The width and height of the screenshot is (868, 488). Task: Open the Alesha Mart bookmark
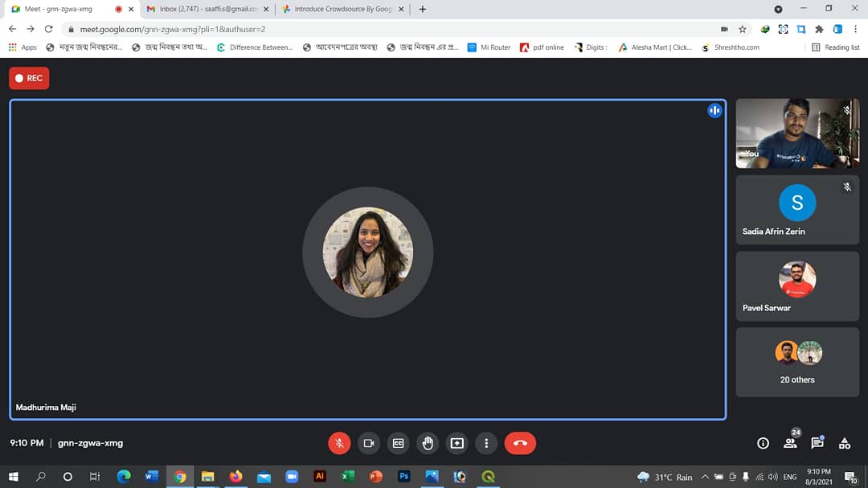(655, 47)
